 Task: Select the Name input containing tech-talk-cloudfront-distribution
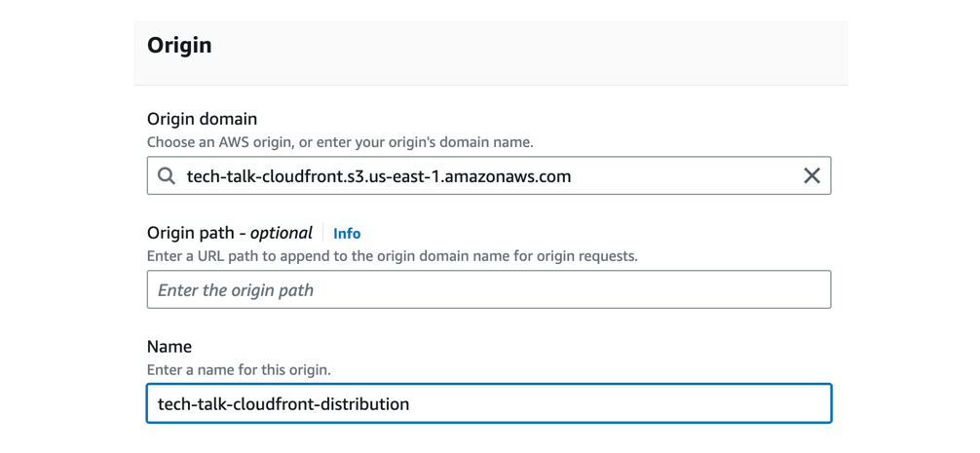click(489, 403)
